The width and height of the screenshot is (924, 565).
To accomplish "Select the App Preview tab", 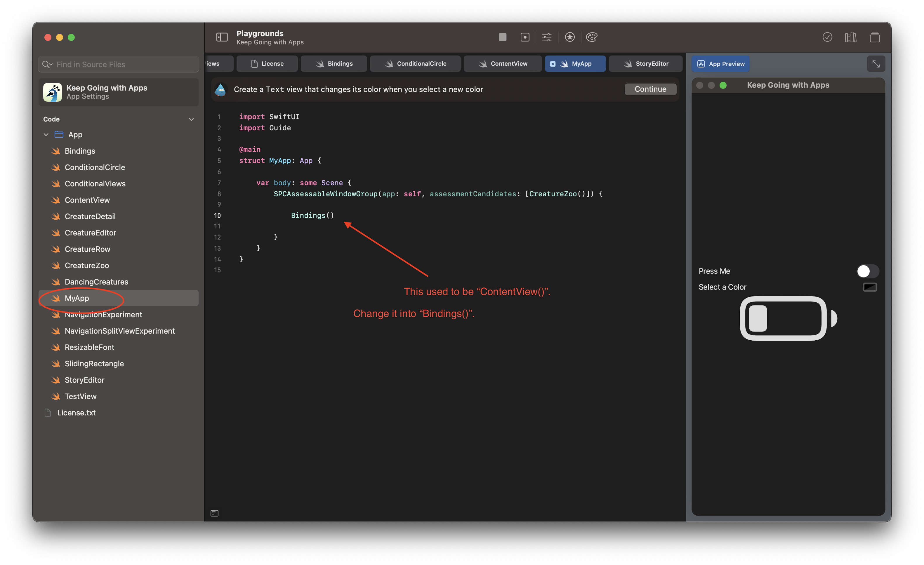I will [x=720, y=64].
